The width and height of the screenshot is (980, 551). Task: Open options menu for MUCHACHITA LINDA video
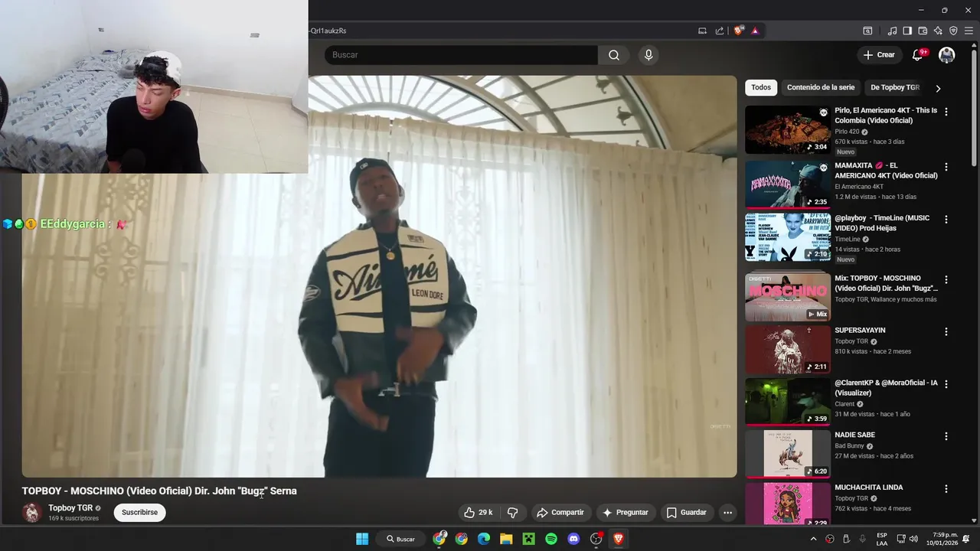click(x=946, y=489)
